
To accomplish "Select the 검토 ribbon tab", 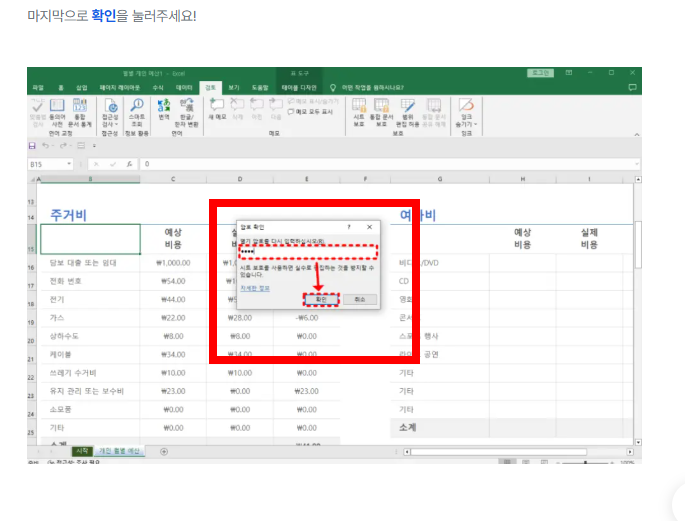I will point(211,88).
